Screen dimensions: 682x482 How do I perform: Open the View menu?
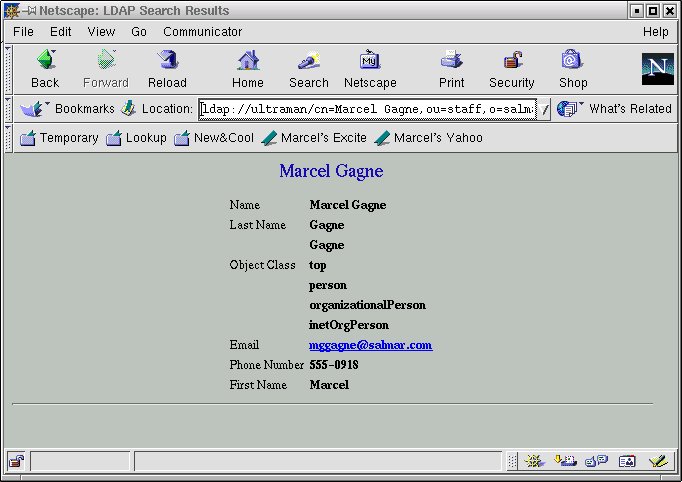[x=101, y=32]
